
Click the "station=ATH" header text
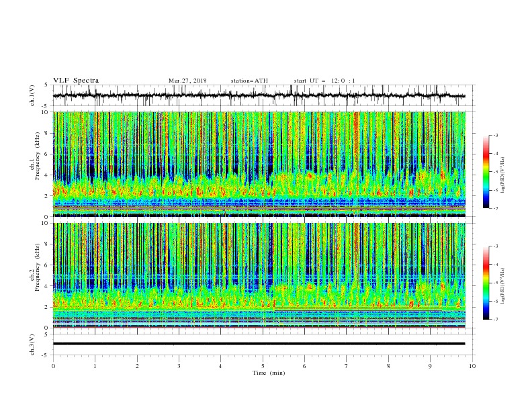click(249, 81)
